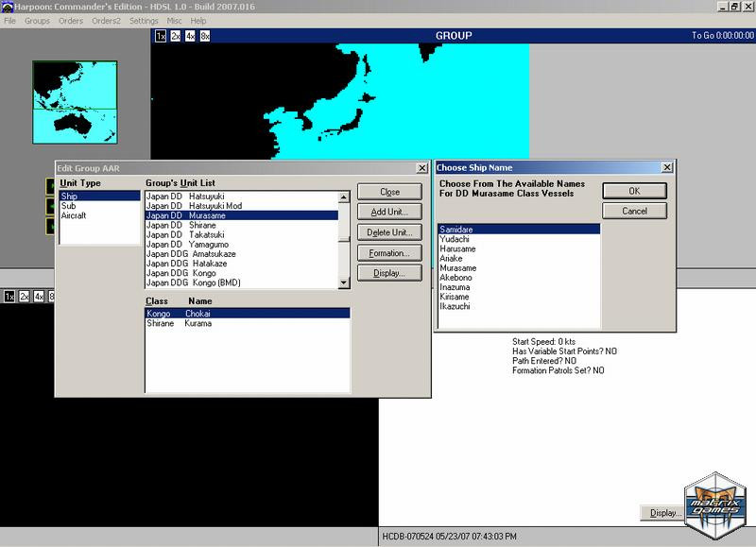The image size is (756, 547).
Task: Select Japan DDG Kongo in unit list
Action: coord(242,273)
